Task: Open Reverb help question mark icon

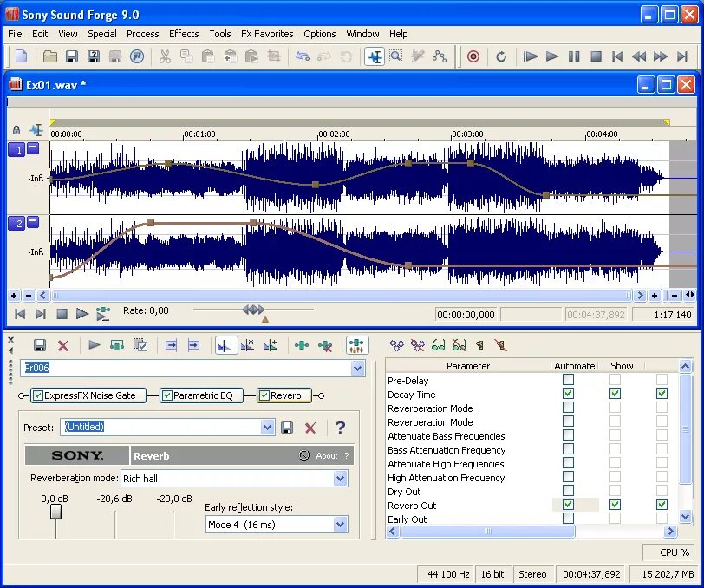Action: 341,428
